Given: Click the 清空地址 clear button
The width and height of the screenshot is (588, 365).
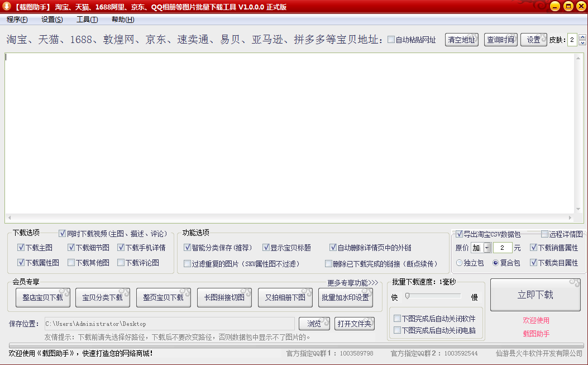Looking at the screenshot, I should pos(461,40).
